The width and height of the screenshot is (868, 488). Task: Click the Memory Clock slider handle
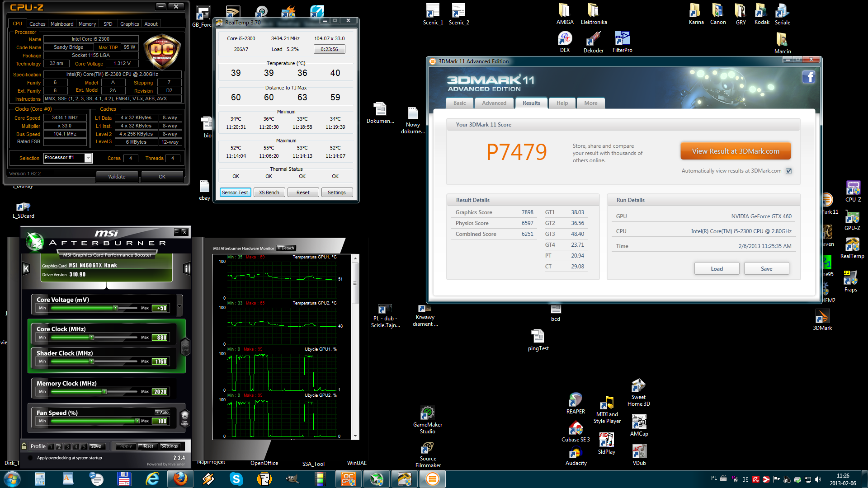(105, 391)
